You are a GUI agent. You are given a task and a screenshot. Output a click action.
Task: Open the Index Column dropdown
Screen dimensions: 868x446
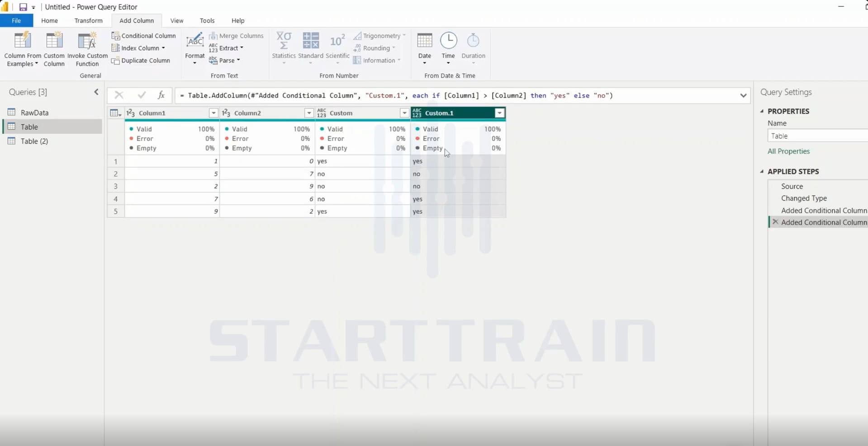[138, 48]
